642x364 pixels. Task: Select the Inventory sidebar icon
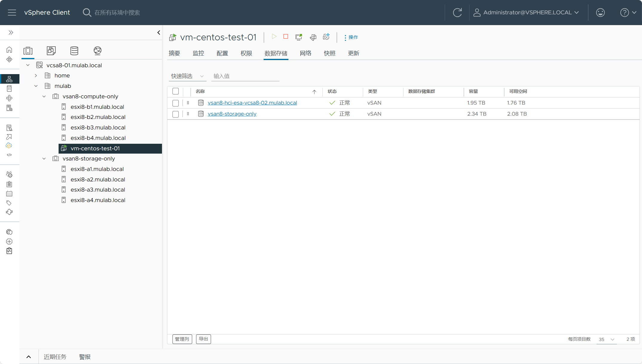tap(9, 79)
